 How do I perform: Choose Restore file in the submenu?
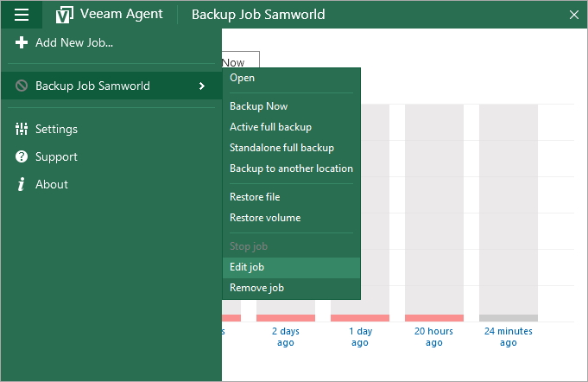point(291,197)
